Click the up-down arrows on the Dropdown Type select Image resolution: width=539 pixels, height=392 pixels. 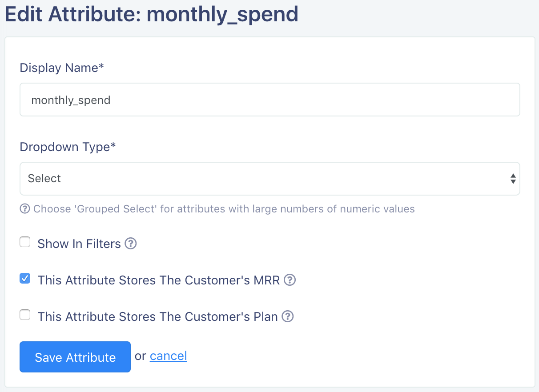pos(513,179)
